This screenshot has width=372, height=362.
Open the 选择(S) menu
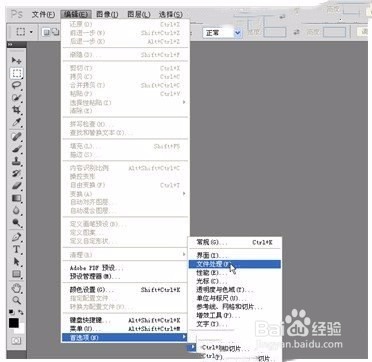coord(171,14)
